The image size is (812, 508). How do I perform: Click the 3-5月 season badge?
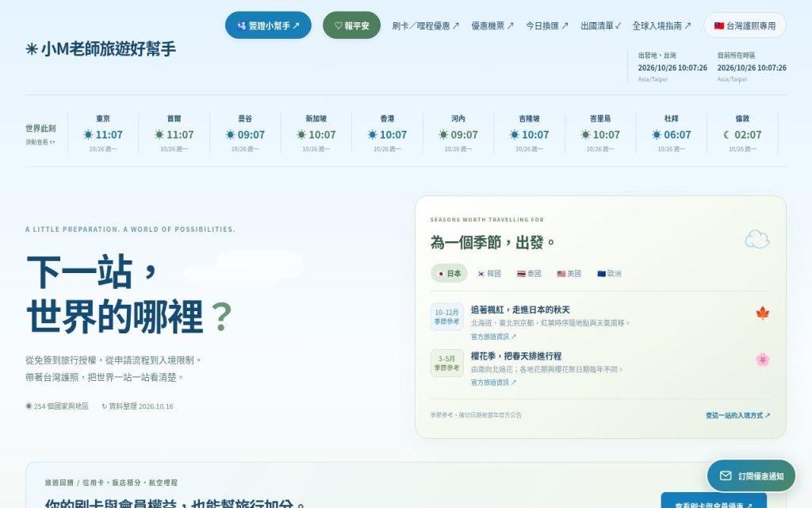click(447, 363)
